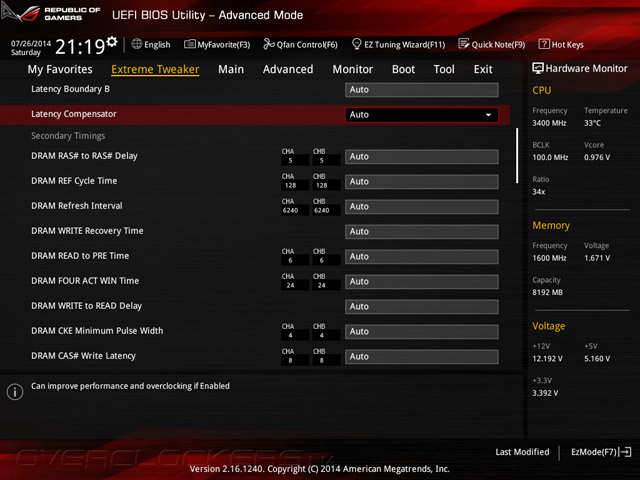The image size is (640, 480).
Task: Click the Vcore 0.976 V value
Action: (597, 157)
